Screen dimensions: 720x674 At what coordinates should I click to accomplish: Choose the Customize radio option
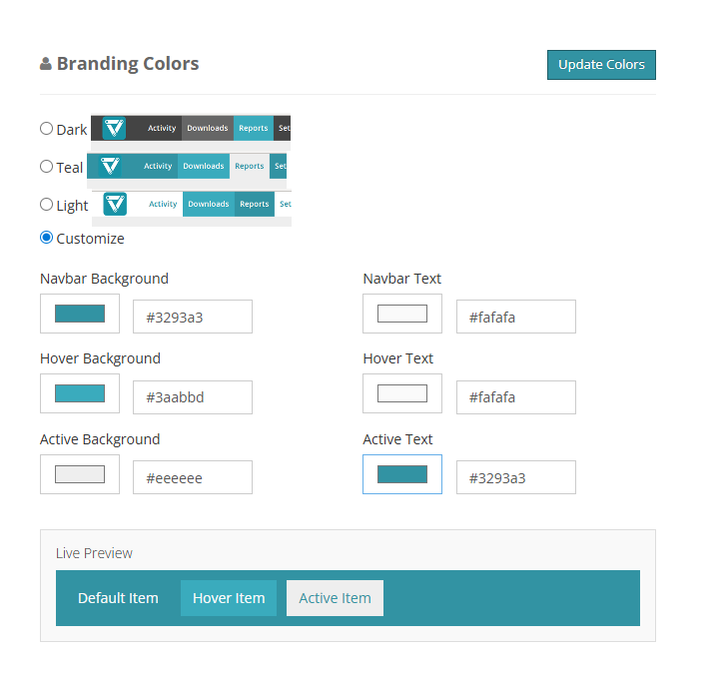click(x=47, y=238)
